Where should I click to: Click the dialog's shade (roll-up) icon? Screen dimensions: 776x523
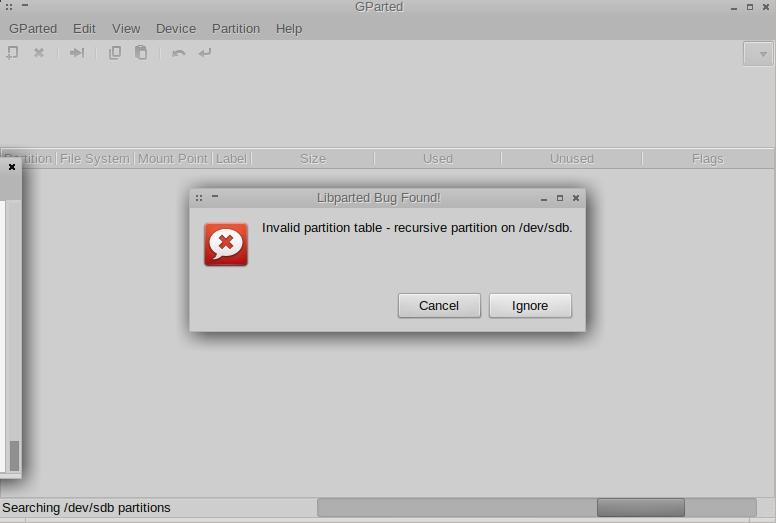click(215, 196)
